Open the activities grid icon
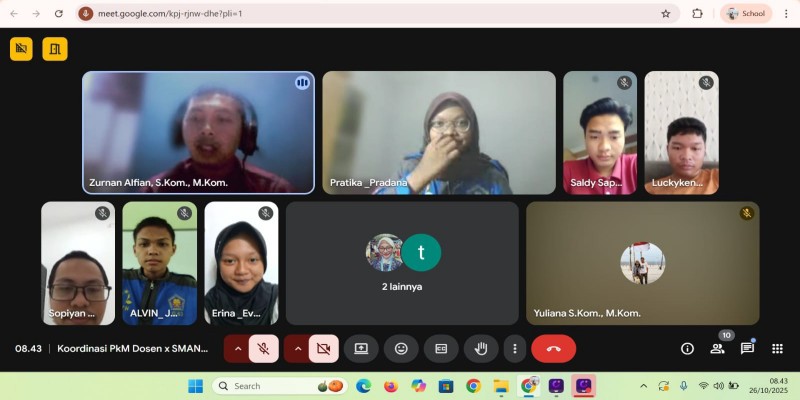800x400 pixels. click(777, 348)
